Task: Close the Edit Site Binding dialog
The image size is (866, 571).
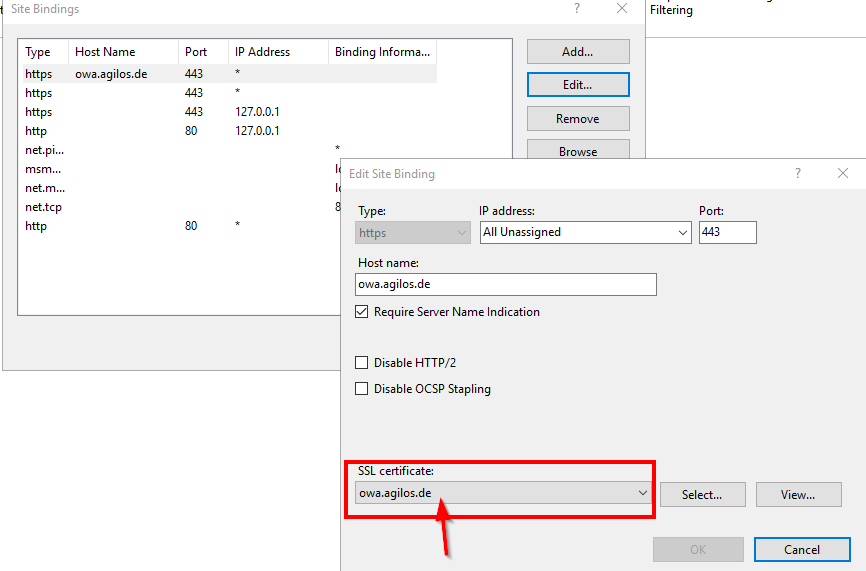Action: click(x=843, y=173)
